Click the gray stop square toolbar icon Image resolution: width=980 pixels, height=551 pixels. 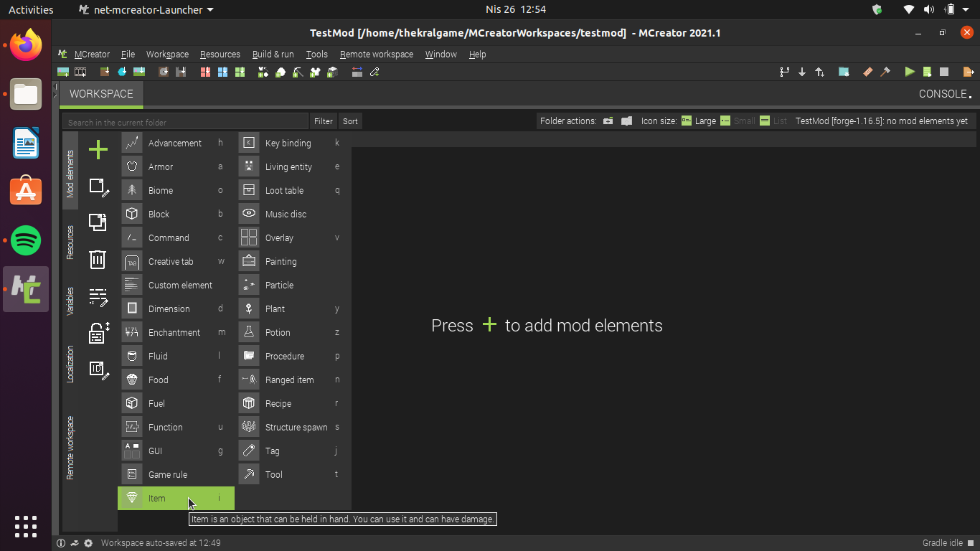click(944, 72)
